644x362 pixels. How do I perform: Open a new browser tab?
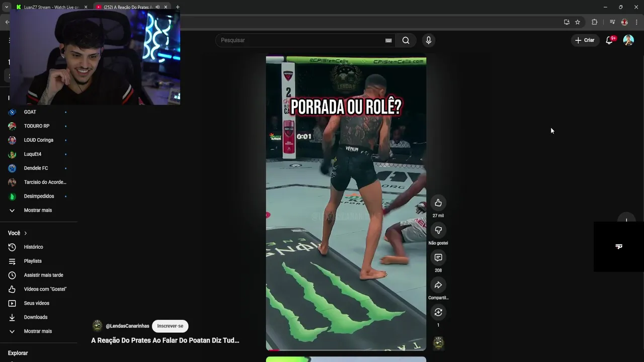(178, 7)
